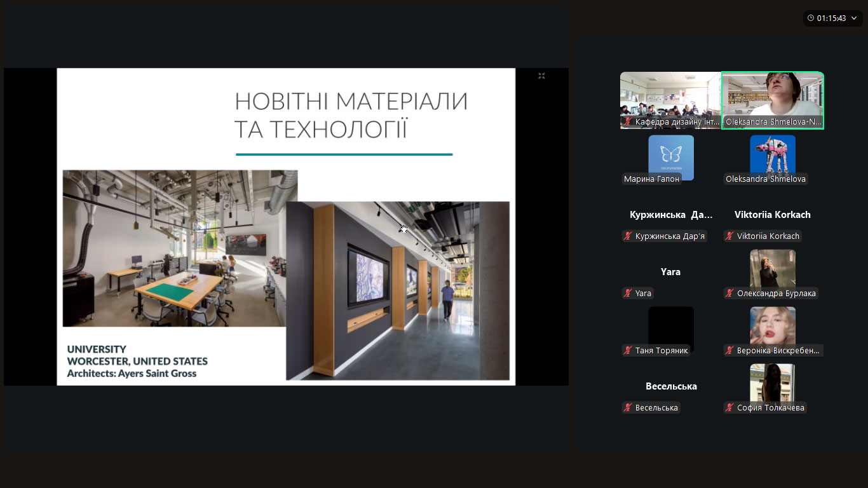Click the corridor photo in the shared slide
This screenshot has width=868, height=488.
397,291
